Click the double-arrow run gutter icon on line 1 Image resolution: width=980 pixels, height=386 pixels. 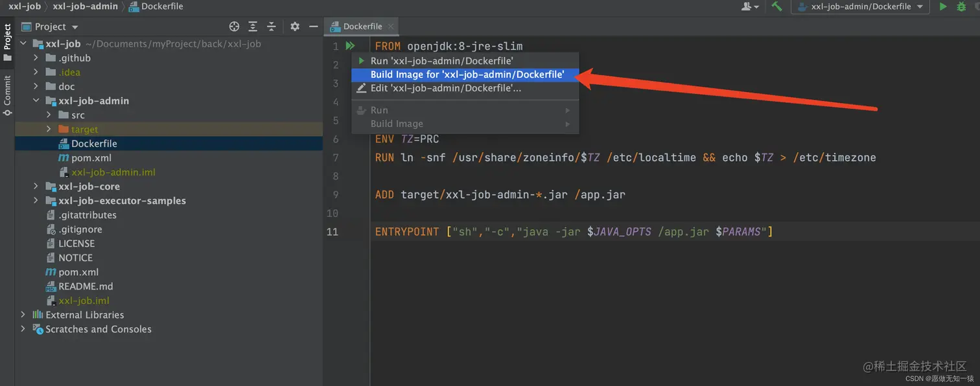(x=350, y=46)
